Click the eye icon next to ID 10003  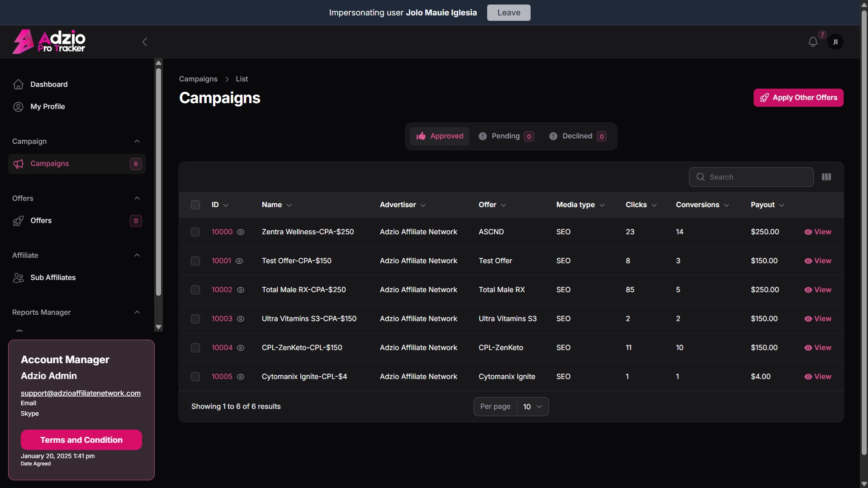[x=241, y=319]
